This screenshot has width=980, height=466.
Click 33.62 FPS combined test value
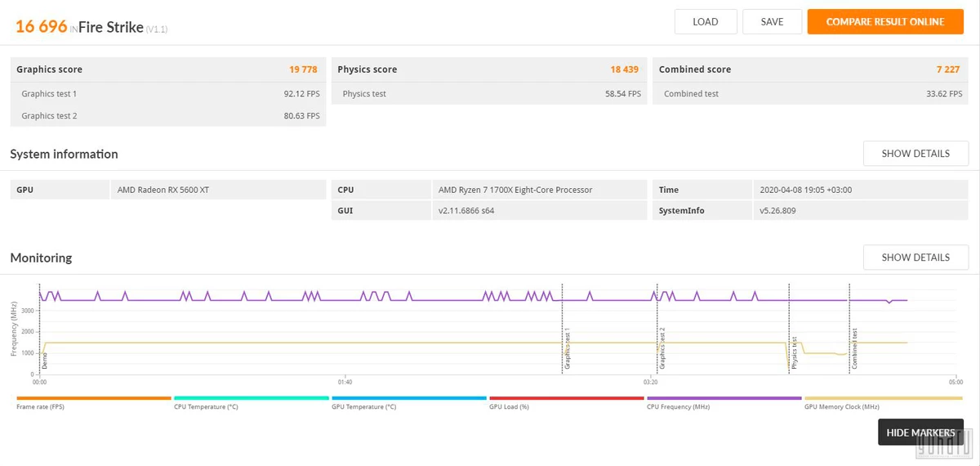[x=944, y=94]
